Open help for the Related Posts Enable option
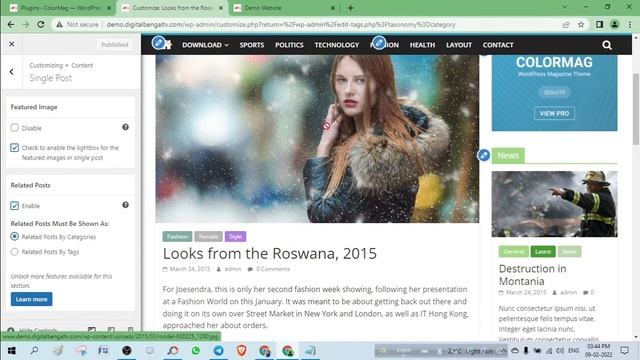 (125, 205)
